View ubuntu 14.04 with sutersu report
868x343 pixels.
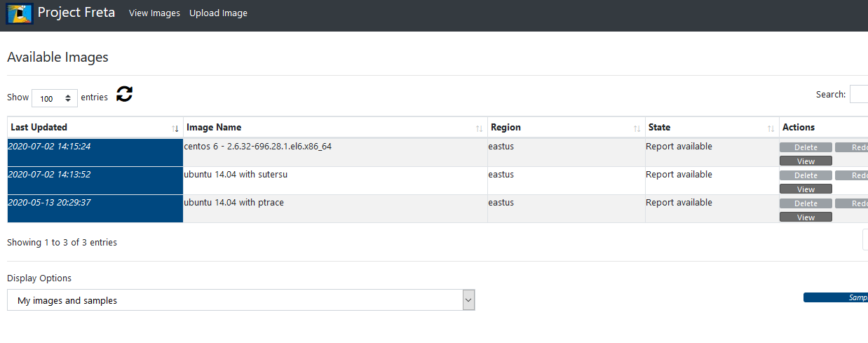pos(806,189)
